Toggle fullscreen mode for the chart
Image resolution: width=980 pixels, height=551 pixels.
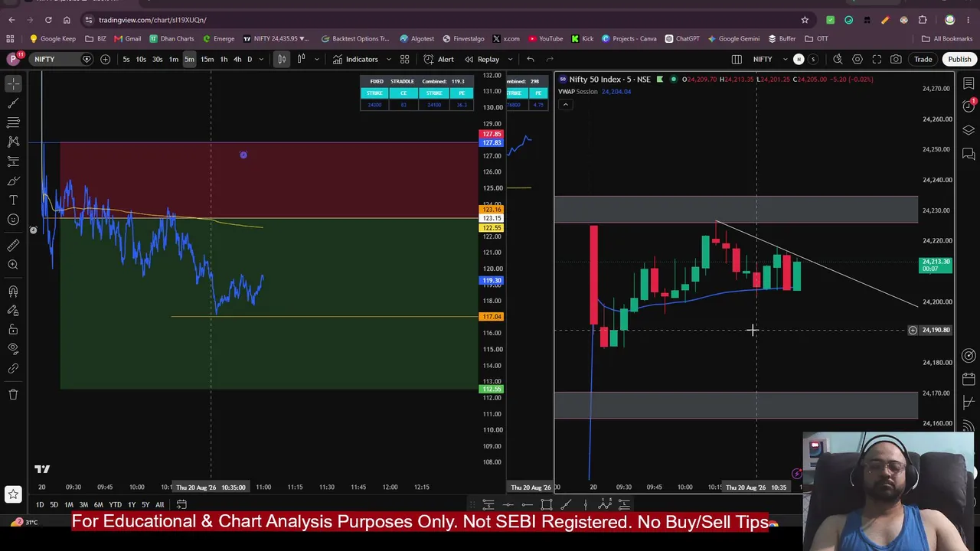[877, 59]
